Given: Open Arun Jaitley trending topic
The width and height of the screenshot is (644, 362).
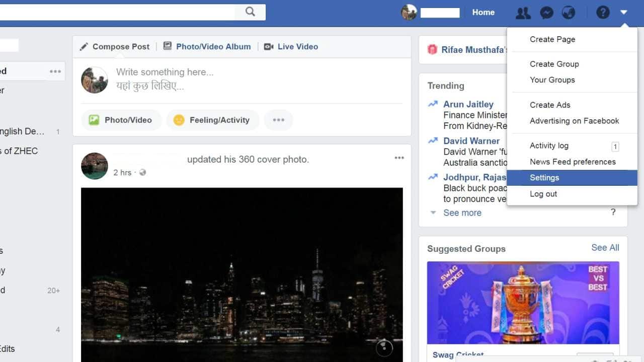Looking at the screenshot, I should [468, 104].
